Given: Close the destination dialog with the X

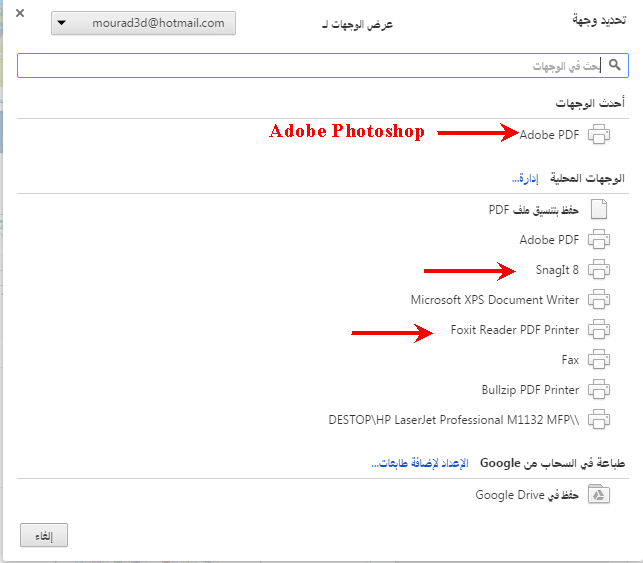Looking at the screenshot, I should point(20,13).
